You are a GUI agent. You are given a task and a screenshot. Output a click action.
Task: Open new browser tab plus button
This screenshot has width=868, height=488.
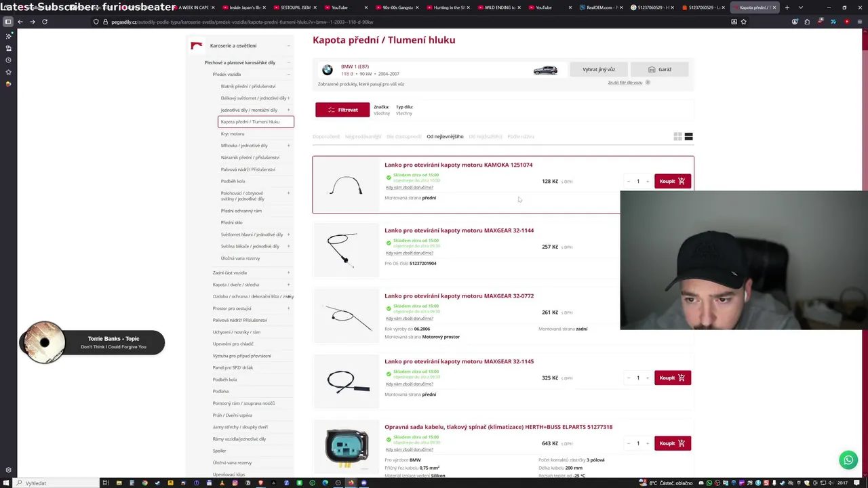click(787, 7)
